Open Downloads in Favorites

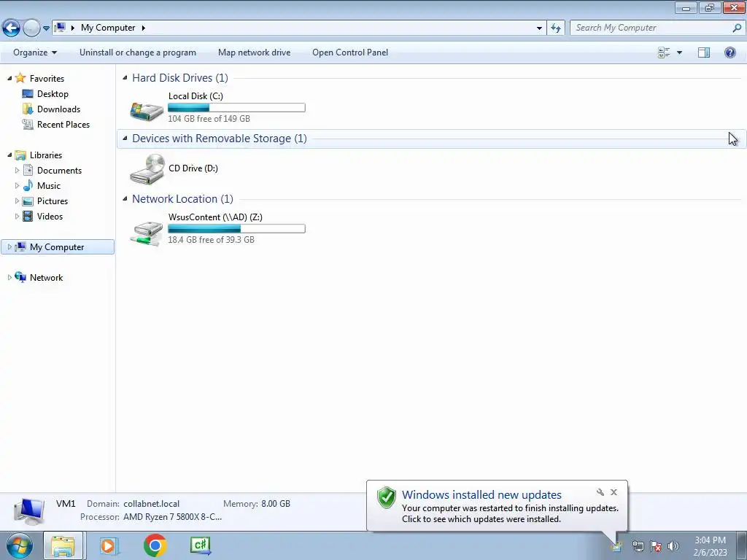click(x=58, y=109)
